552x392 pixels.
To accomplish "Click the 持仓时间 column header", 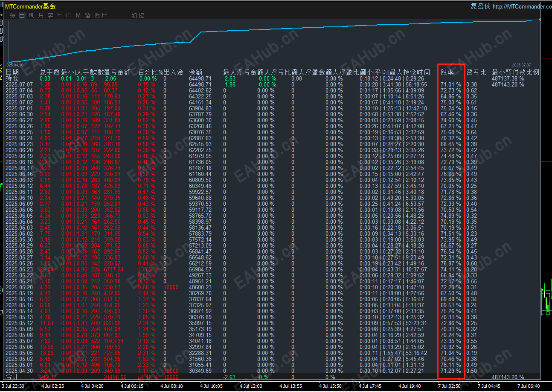I will [416, 72].
